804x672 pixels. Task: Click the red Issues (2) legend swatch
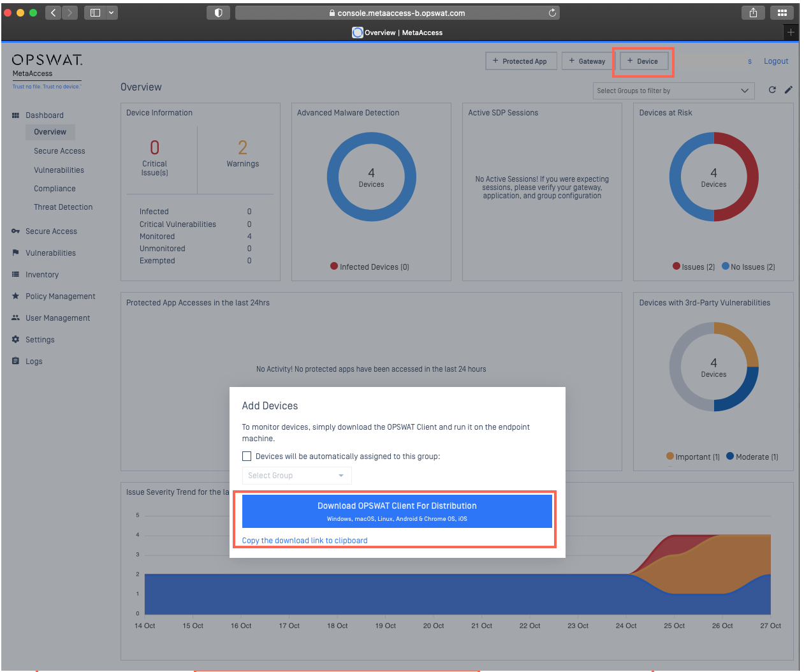(x=676, y=267)
